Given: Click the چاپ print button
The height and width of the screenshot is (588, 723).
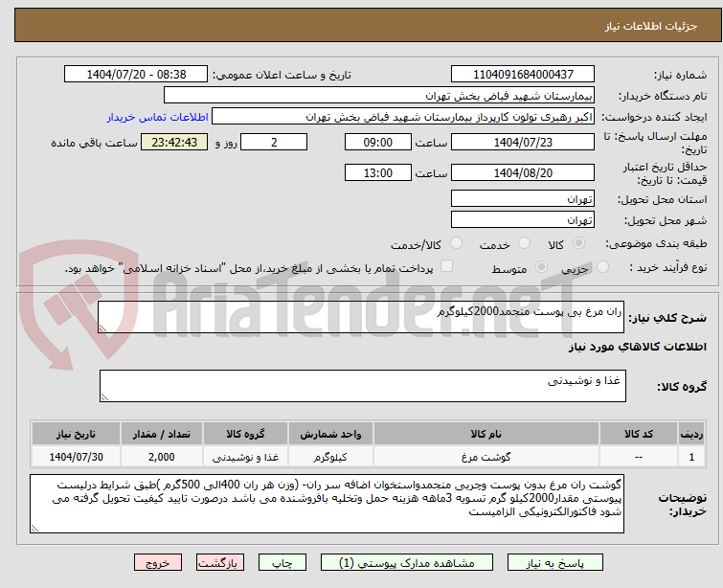Looking at the screenshot, I should click(x=282, y=563).
